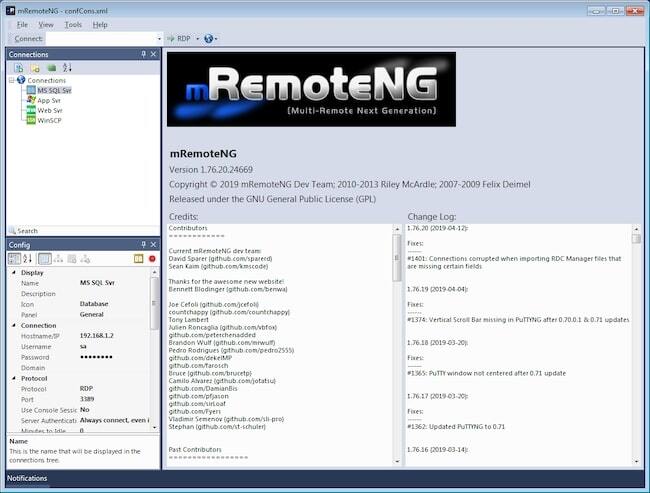Click the mRemoteNG logo banner

coord(311,89)
